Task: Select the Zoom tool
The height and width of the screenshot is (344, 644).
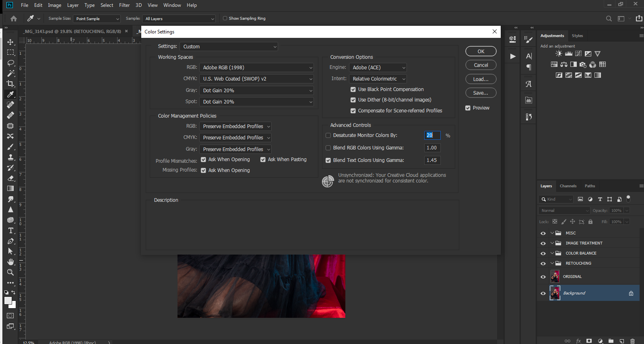Action: pyautogui.click(x=10, y=272)
